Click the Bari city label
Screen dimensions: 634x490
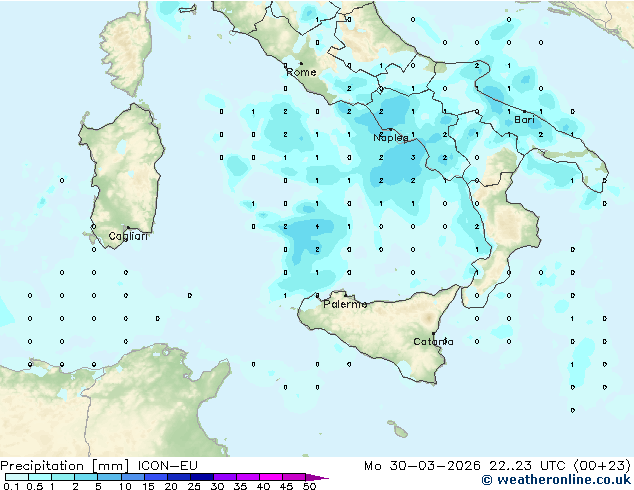coord(524,120)
